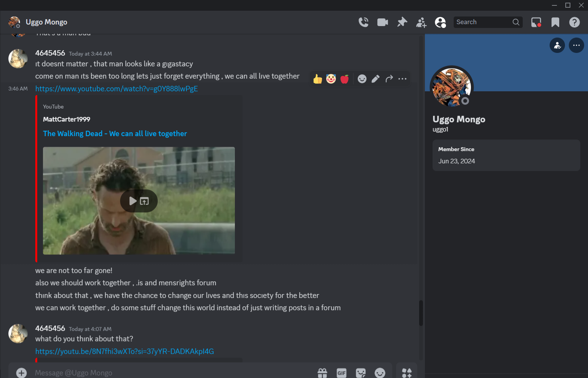Open the inbox
Image resolution: width=588 pixels, height=378 pixels.
pyautogui.click(x=536, y=22)
